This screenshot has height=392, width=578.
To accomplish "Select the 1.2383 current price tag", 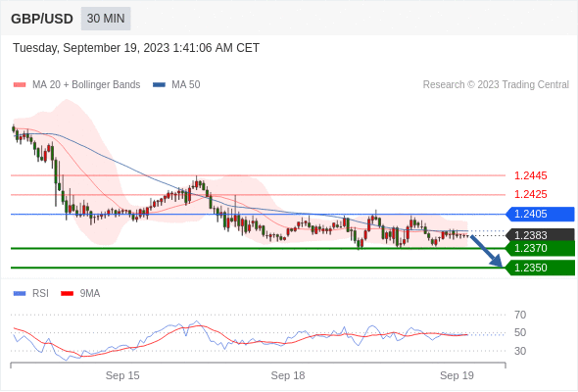I will [540, 235].
